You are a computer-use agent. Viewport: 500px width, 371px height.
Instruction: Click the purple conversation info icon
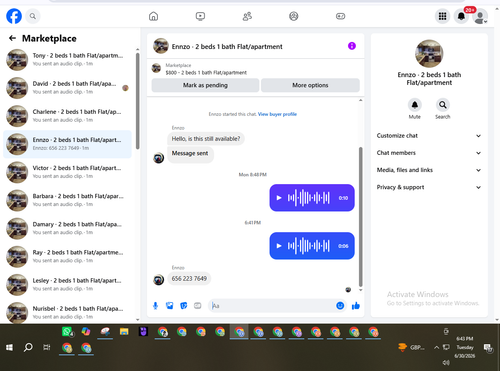coord(352,46)
